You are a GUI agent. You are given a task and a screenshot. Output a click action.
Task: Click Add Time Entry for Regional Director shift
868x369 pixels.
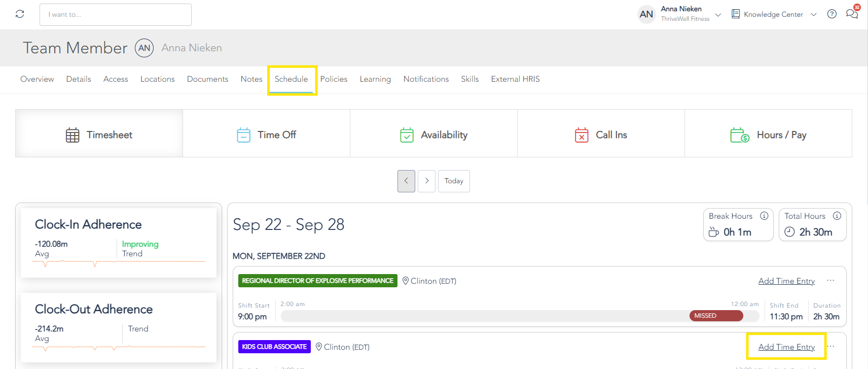coord(786,281)
